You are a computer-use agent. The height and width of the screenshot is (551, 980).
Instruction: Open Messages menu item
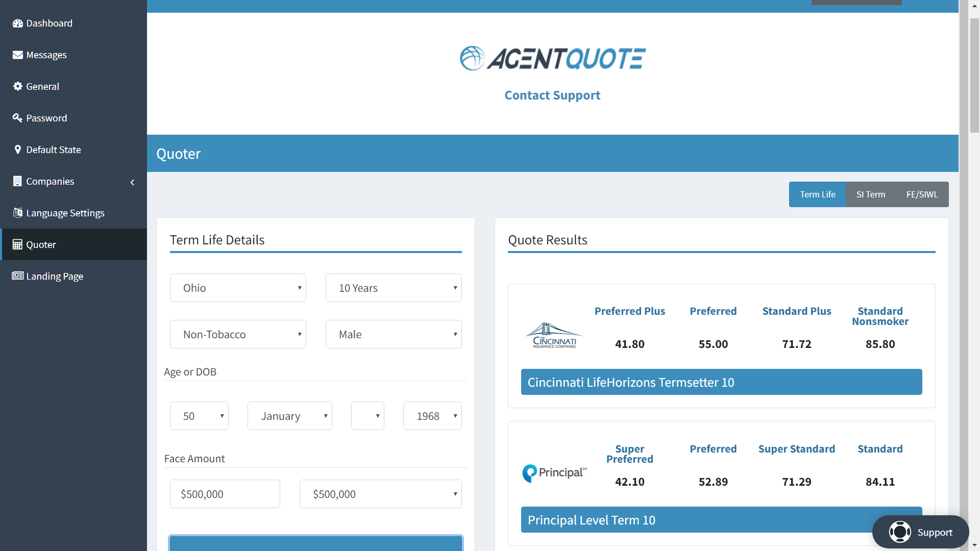73,55
